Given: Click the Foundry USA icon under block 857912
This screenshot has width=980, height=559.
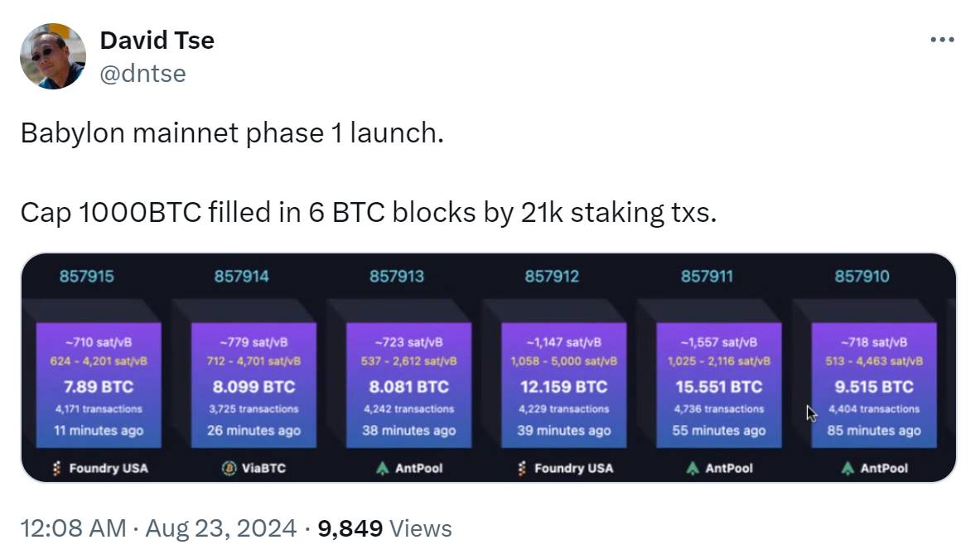Looking at the screenshot, I should 522,468.
